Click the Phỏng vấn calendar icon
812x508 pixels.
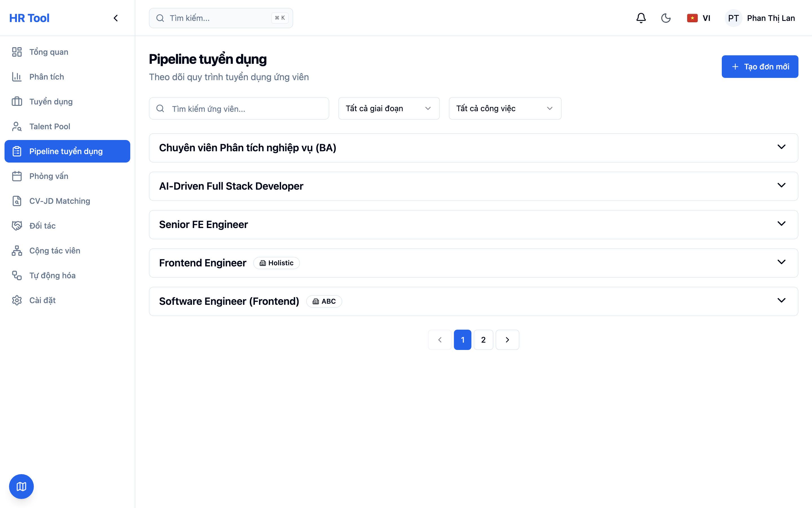(x=17, y=176)
